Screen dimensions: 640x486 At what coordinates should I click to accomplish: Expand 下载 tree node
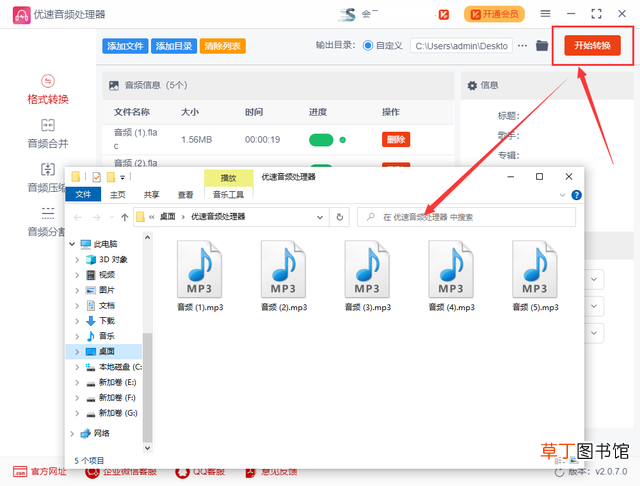77,321
